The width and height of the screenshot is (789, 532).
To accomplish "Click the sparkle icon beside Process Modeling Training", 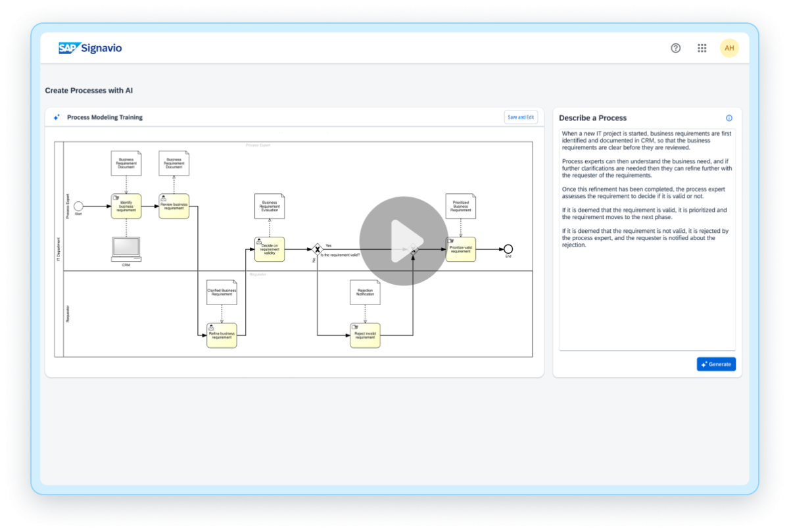I will 55,117.
